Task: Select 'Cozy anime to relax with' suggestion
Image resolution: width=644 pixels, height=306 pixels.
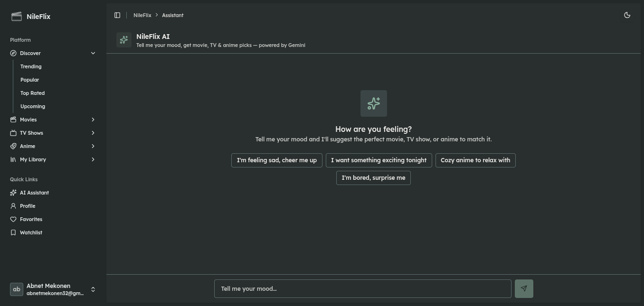Action: [x=475, y=160]
